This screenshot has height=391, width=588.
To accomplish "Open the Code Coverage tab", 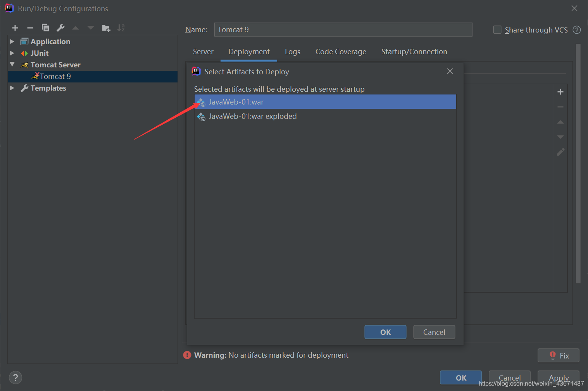I will coord(341,52).
